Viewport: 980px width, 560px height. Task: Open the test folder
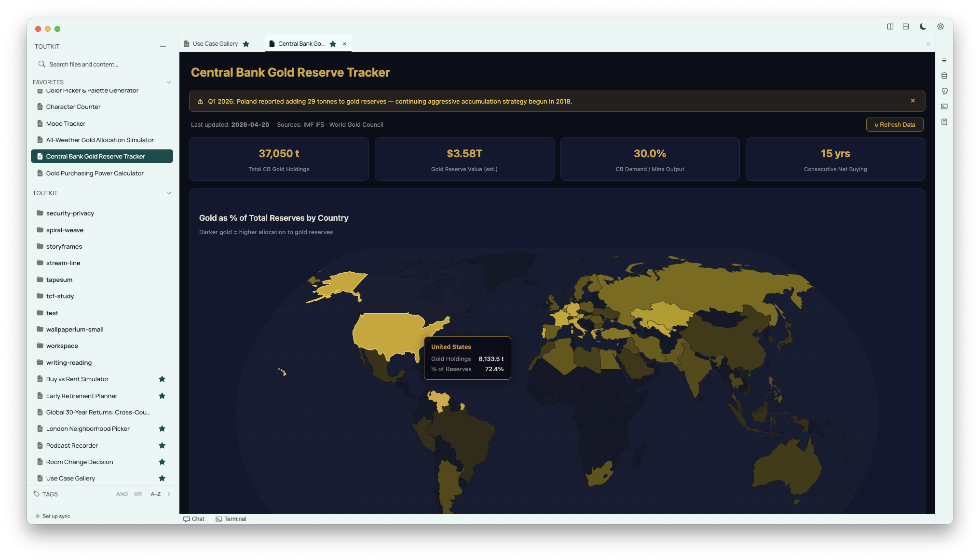[x=102, y=313]
